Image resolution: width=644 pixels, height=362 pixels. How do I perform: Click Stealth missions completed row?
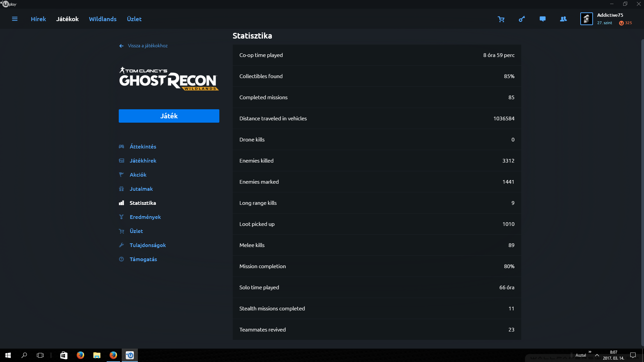(x=377, y=308)
